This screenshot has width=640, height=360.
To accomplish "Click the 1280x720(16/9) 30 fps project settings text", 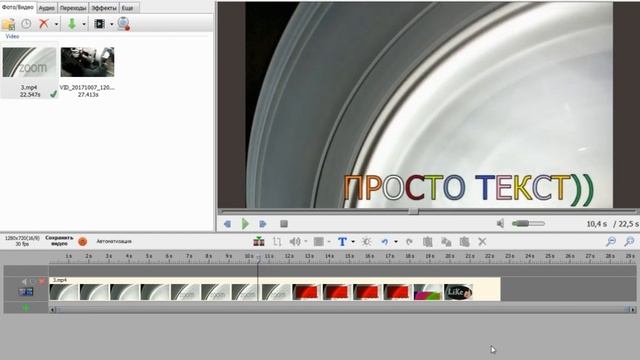I will (x=22, y=241).
